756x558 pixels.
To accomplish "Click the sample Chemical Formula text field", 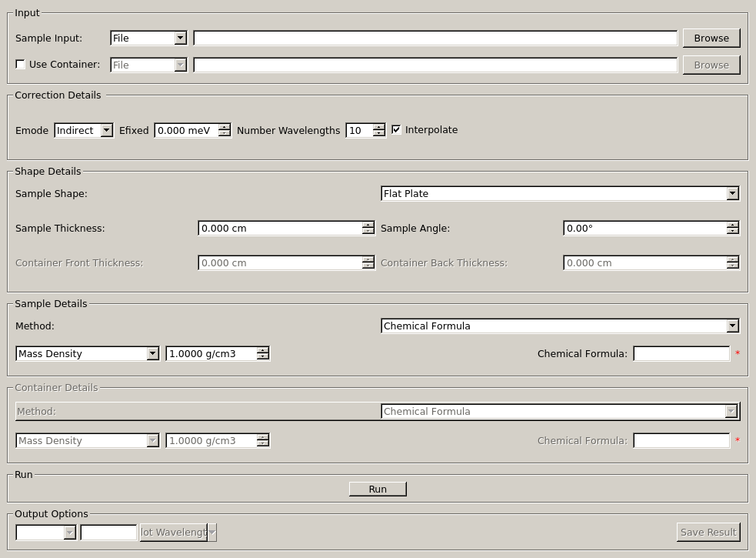I will (681, 354).
